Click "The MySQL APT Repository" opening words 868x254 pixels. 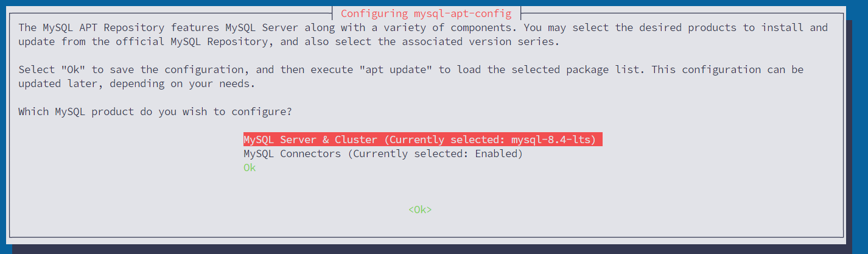[91, 27]
